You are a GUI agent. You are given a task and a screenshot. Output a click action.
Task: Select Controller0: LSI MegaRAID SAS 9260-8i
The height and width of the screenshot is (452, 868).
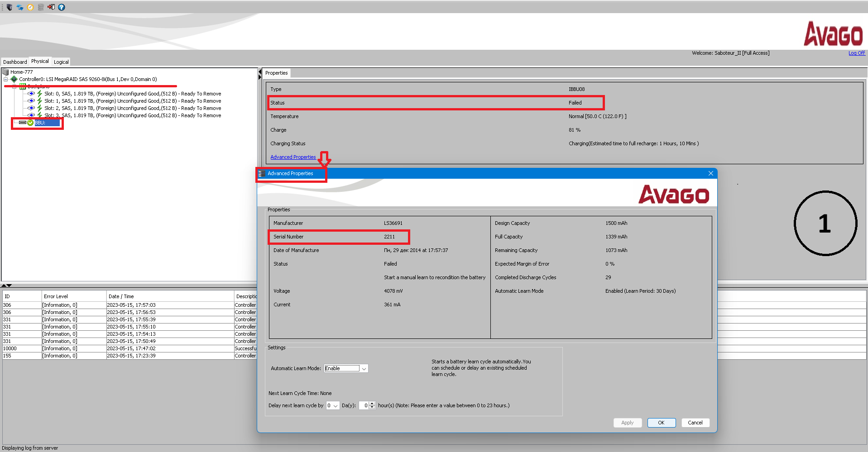tap(88, 79)
